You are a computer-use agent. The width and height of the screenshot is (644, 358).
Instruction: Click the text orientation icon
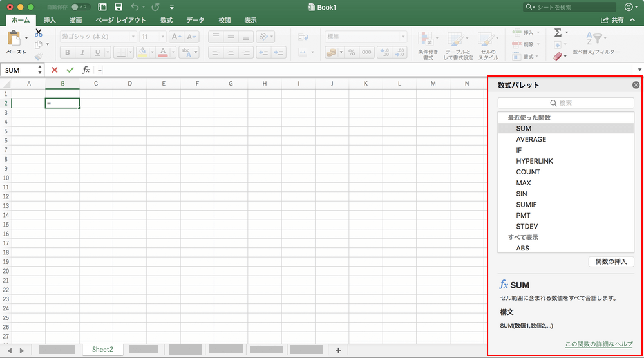(263, 37)
